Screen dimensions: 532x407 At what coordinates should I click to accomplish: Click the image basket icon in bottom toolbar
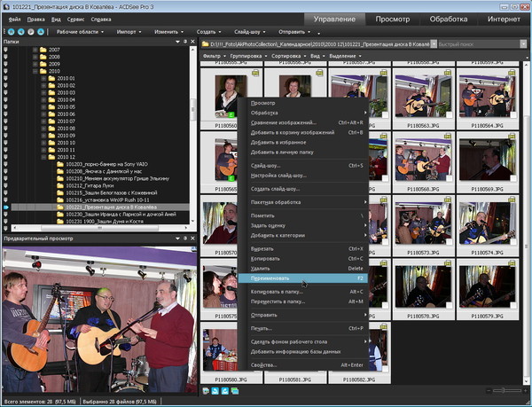pyautogui.click(x=206, y=391)
